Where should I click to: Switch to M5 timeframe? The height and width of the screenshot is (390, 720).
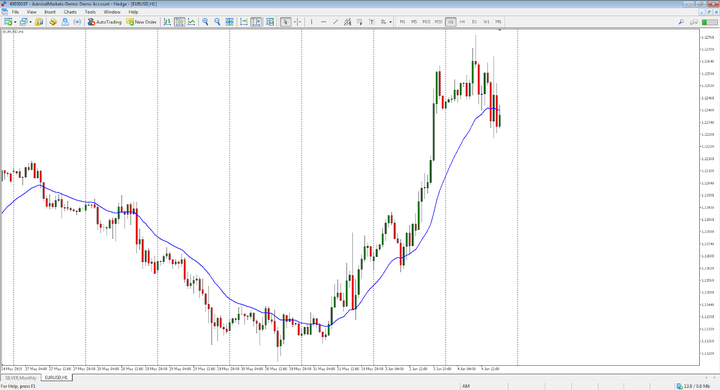tap(414, 22)
